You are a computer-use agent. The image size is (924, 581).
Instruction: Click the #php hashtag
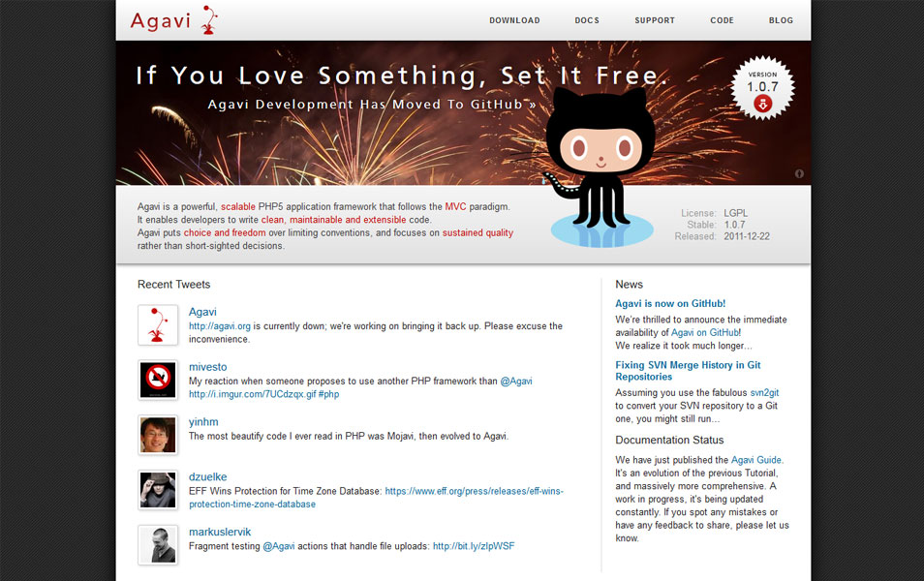(x=328, y=394)
